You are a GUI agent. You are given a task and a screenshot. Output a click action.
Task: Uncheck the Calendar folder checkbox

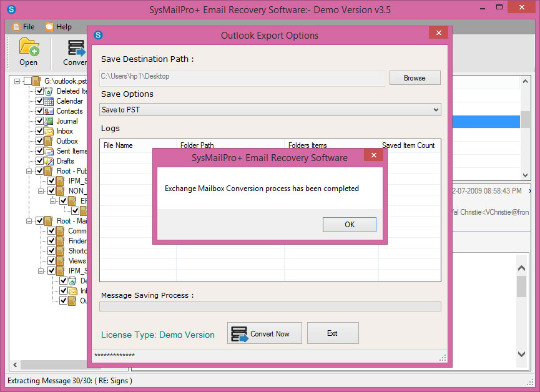click(x=39, y=101)
